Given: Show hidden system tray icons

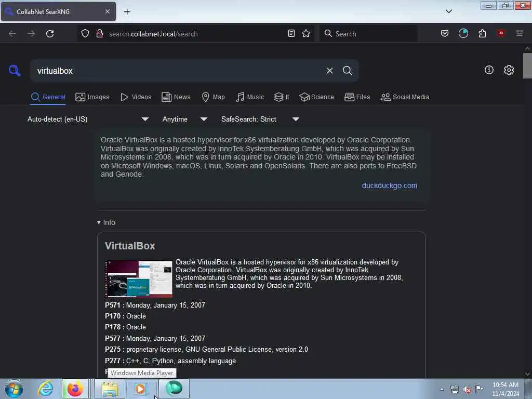Looking at the screenshot, I should point(442,389).
